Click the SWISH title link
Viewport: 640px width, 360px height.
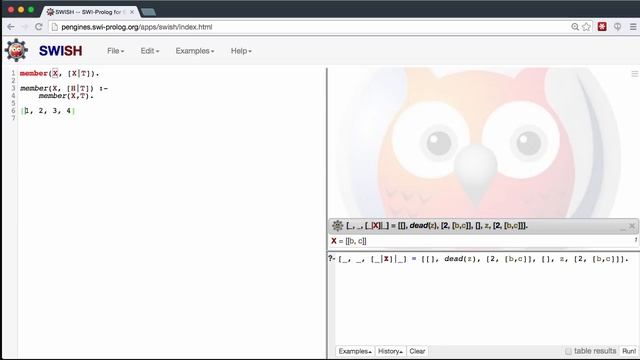pyautogui.click(x=60, y=51)
